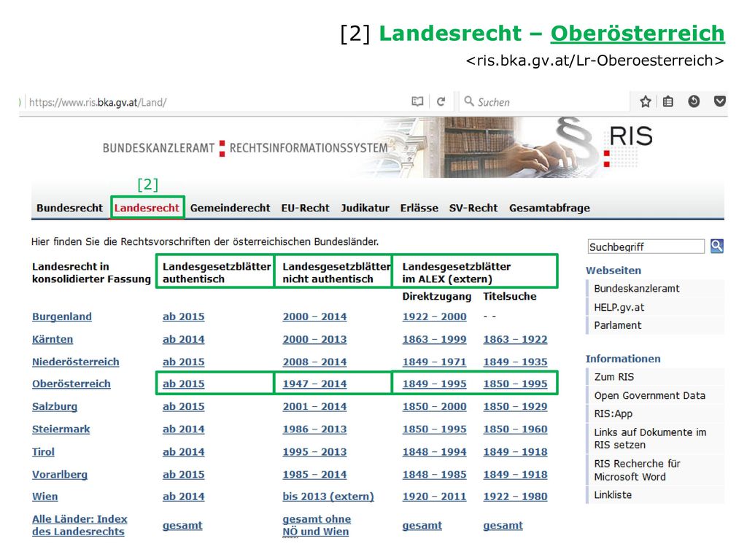
Task: Open the RIS:App link
Action: click(x=613, y=414)
